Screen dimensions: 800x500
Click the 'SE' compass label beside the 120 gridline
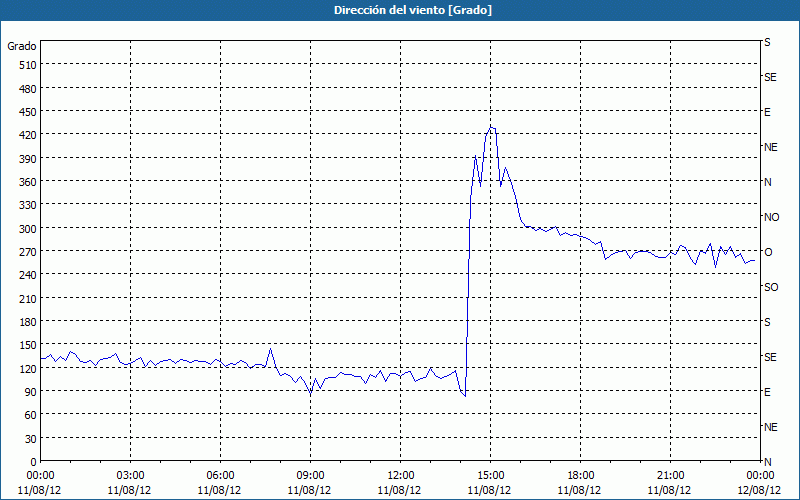770,357
